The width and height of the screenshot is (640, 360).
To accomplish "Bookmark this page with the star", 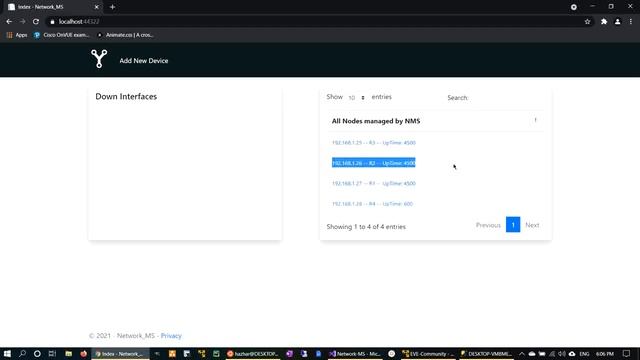I will click(587, 22).
